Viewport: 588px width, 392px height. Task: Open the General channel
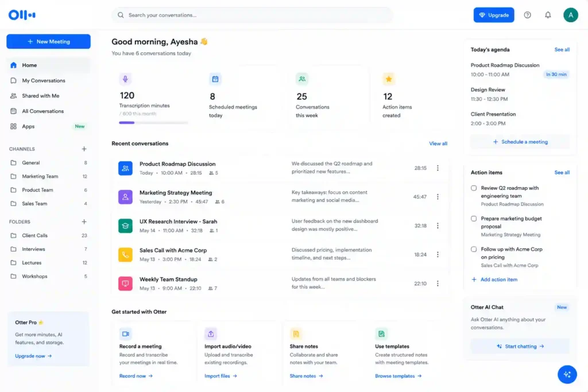(48, 162)
